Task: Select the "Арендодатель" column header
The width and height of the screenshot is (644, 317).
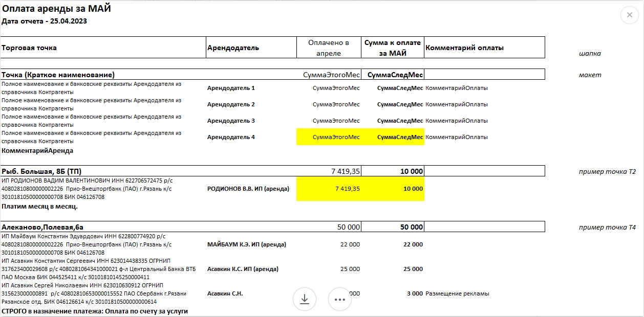Action: 233,48
